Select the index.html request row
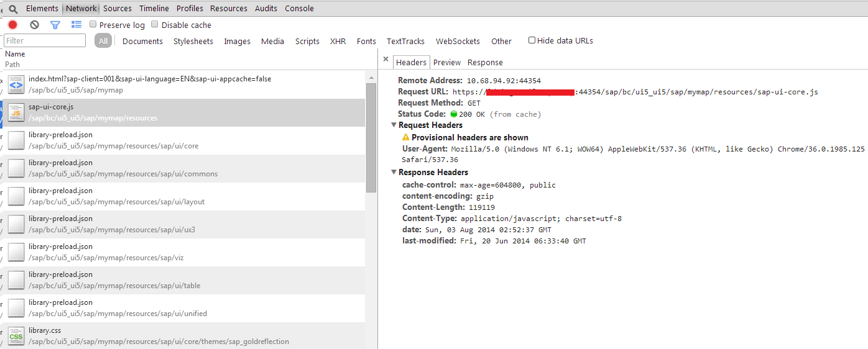The width and height of the screenshot is (868, 349). tap(184, 84)
